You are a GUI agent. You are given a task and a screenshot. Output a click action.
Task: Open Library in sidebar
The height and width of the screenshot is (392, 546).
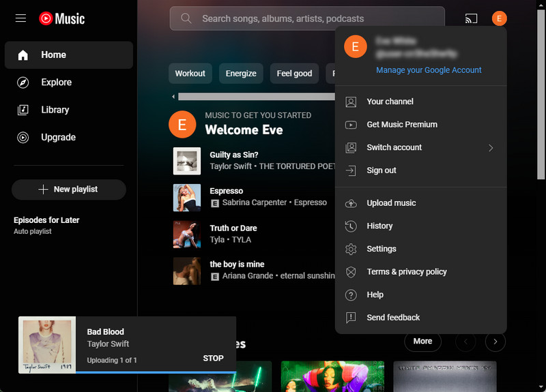[69, 110]
